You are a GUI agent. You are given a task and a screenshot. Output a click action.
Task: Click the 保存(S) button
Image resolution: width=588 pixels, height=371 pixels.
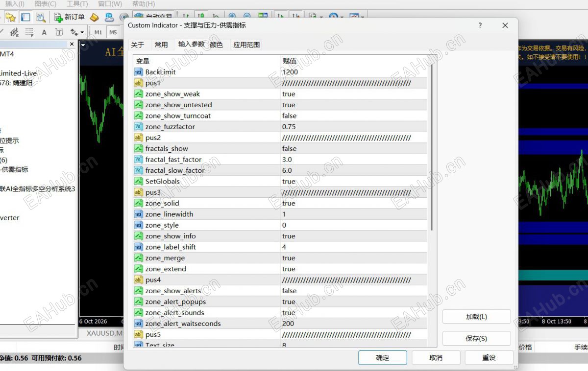click(476, 338)
